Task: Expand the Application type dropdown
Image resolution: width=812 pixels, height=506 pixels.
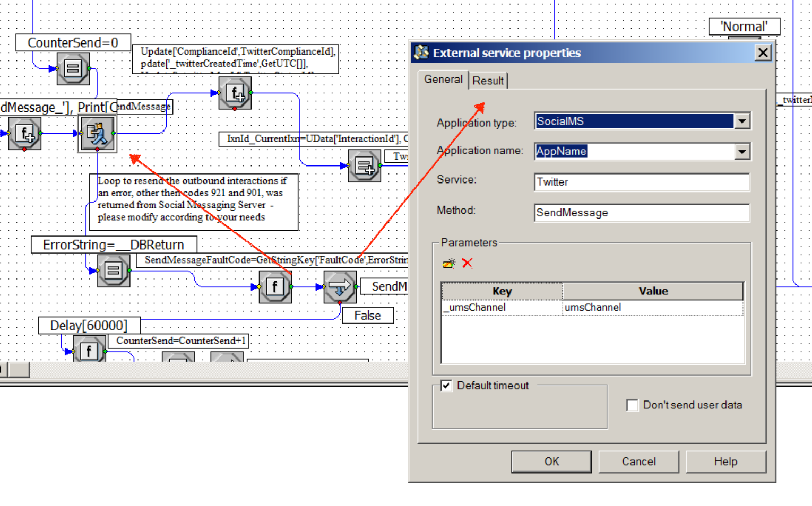Action: (x=742, y=121)
